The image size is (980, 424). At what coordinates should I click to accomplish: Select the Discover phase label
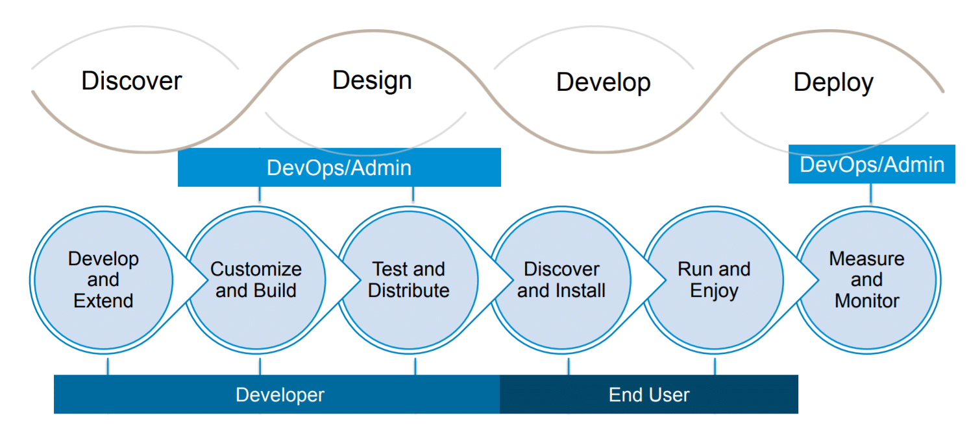(x=132, y=81)
